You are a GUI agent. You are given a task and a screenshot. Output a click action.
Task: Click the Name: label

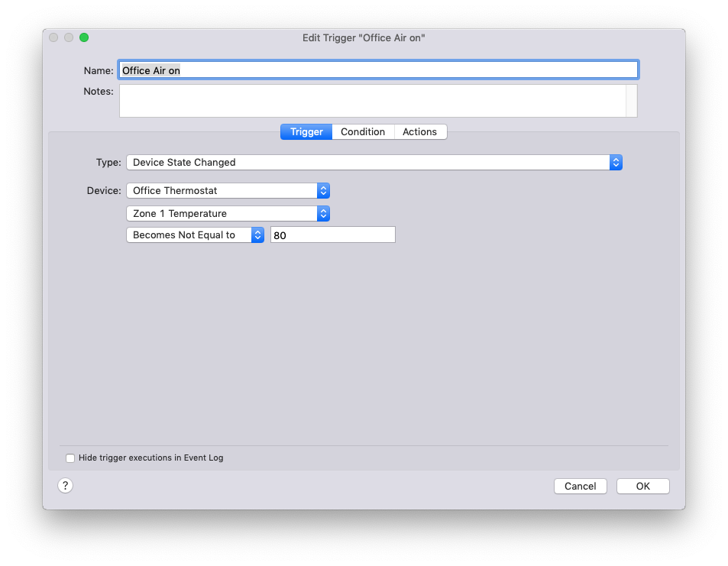(99, 70)
